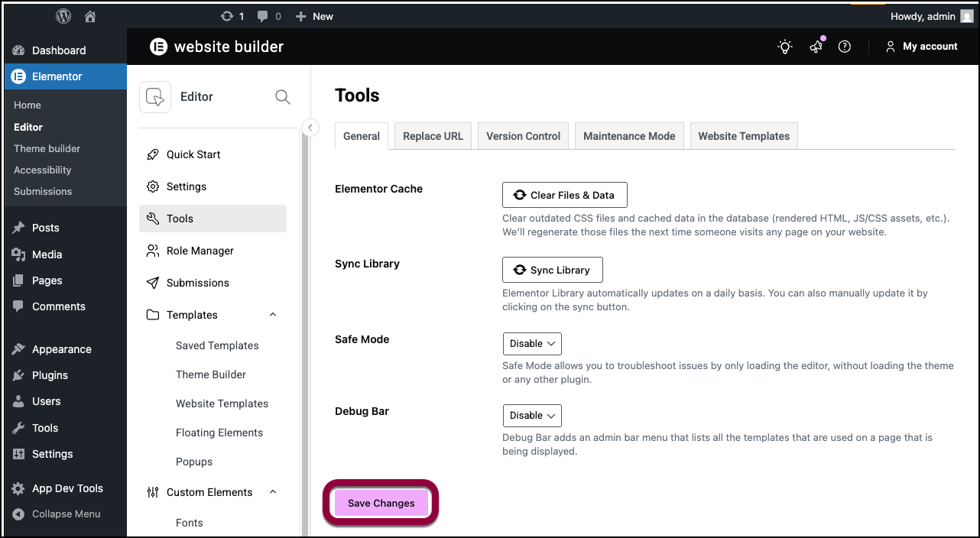Click the Clear Files & Data button
The image size is (980, 538).
[564, 195]
